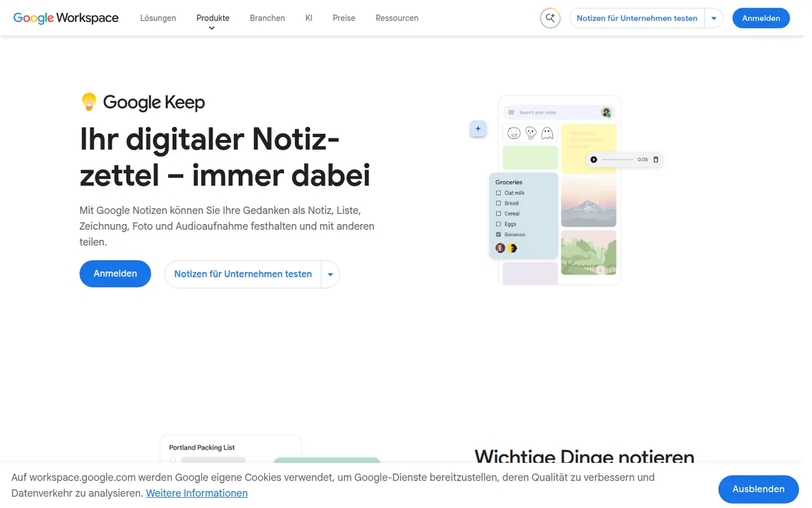The width and height of the screenshot is (812, 508).
Task: Click the Portland Packing List title
Action: pyautogui.click(x=202, y=448)
